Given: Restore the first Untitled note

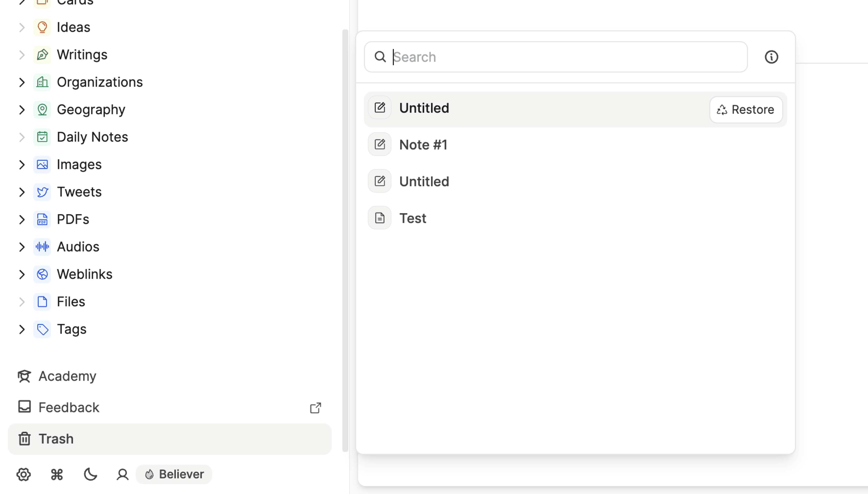Looking at the screenshot, I should [x=746, y=110].
